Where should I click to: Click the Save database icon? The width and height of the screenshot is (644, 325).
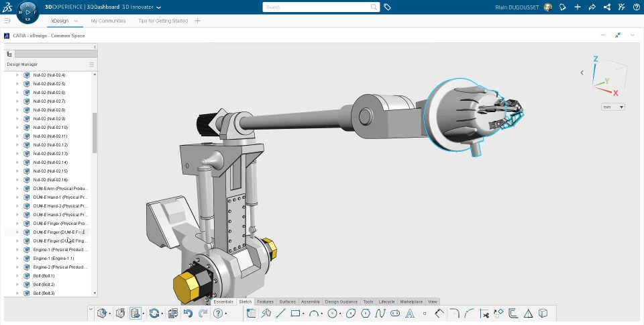coord(135,314)
